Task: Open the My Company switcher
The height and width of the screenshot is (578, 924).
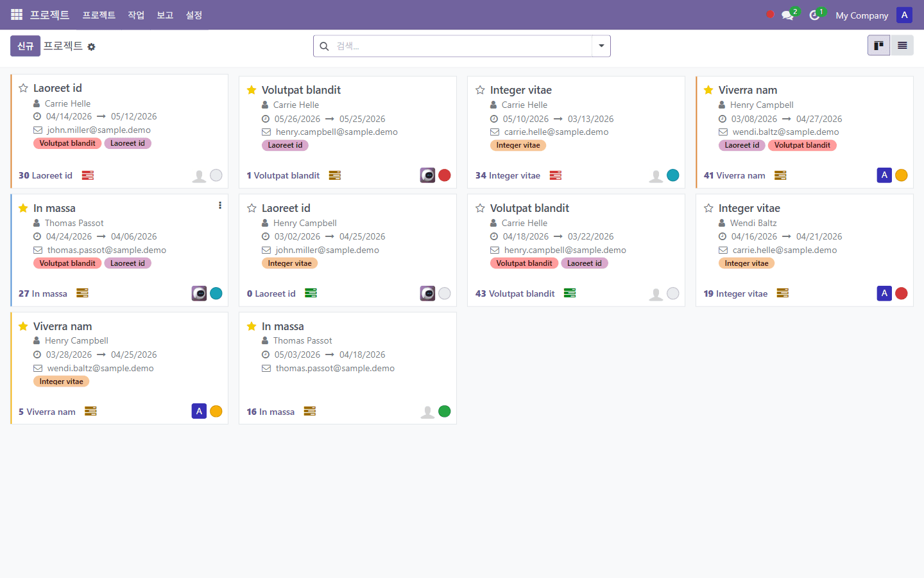Action: pos(862,15)
